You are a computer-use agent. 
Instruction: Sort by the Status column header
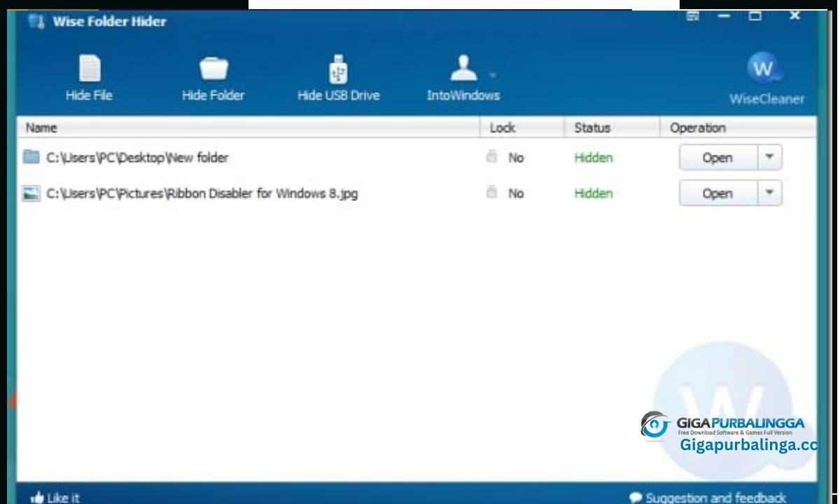(592, 128)
